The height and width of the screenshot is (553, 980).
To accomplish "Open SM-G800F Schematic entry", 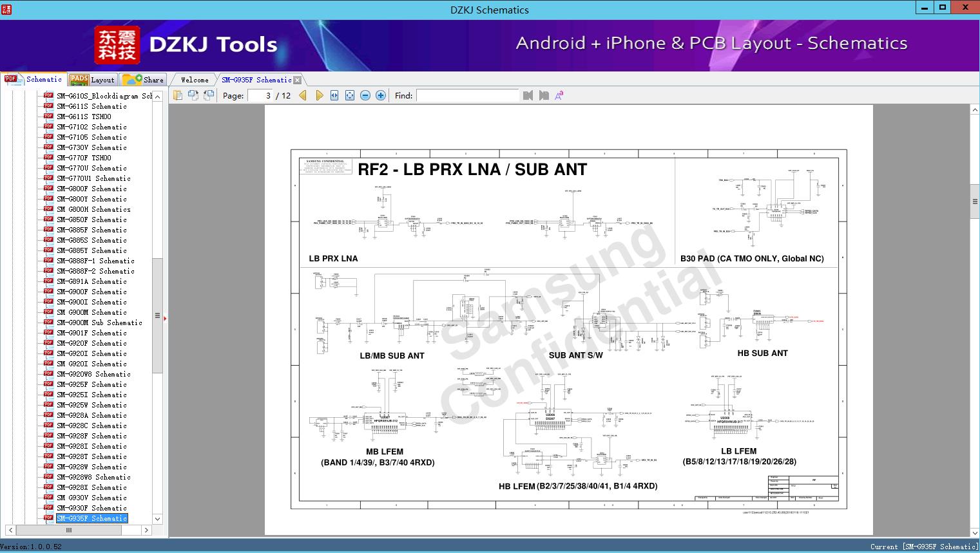I will click(x=91, y=189).
